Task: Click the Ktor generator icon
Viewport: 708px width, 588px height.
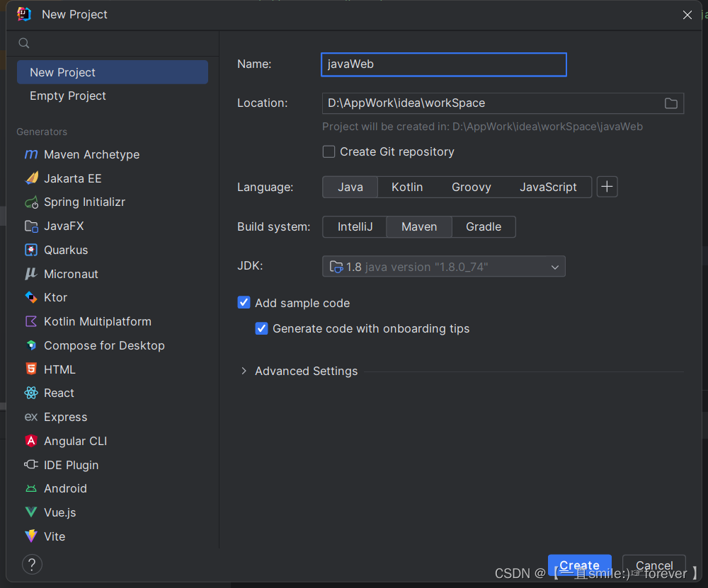Action: tap(31, 297)
